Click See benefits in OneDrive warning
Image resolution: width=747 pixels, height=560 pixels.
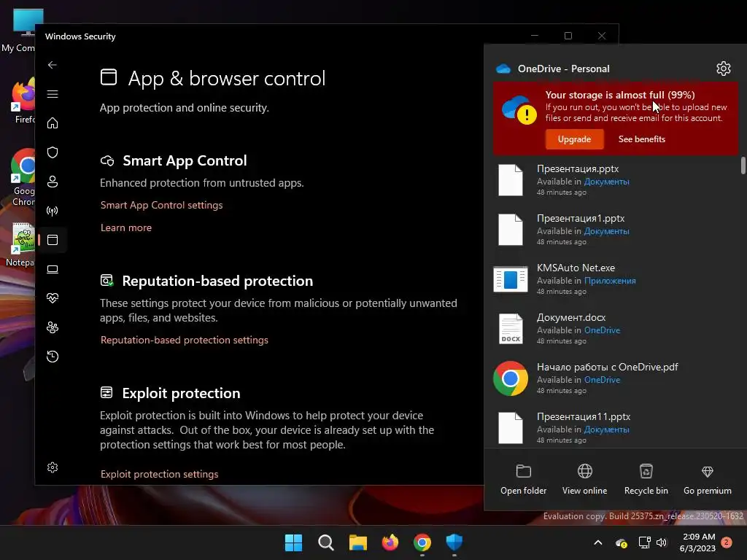[x=642, y=139]
